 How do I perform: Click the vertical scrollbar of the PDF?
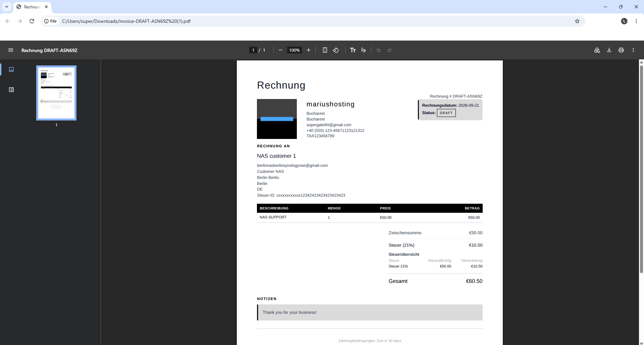click(641, 169)
